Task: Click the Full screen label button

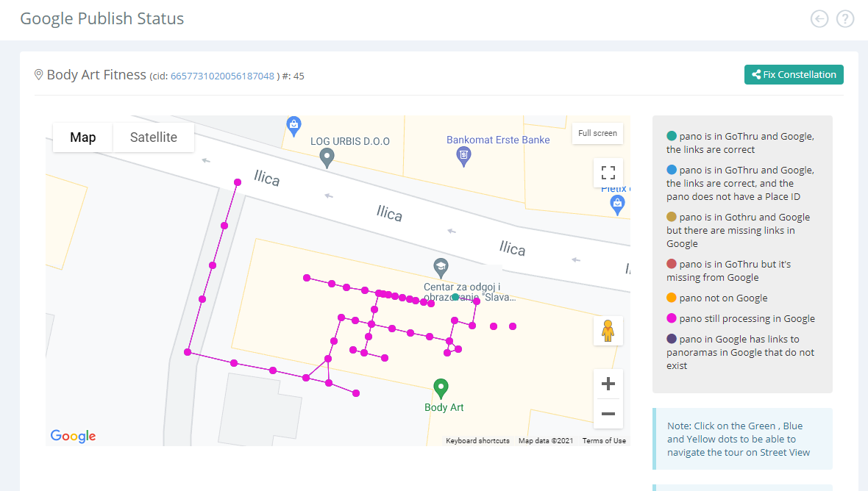Action: pos(597,133)
